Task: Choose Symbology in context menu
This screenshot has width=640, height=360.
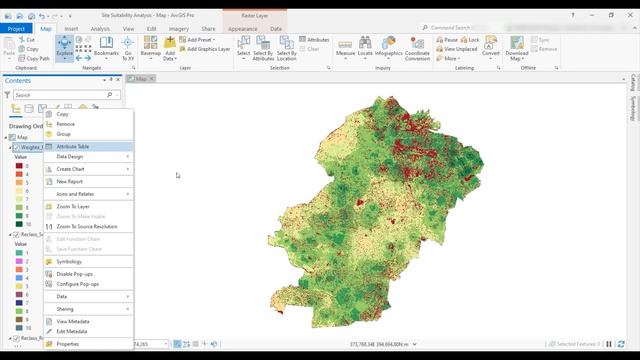Action: tap(88, 262)
